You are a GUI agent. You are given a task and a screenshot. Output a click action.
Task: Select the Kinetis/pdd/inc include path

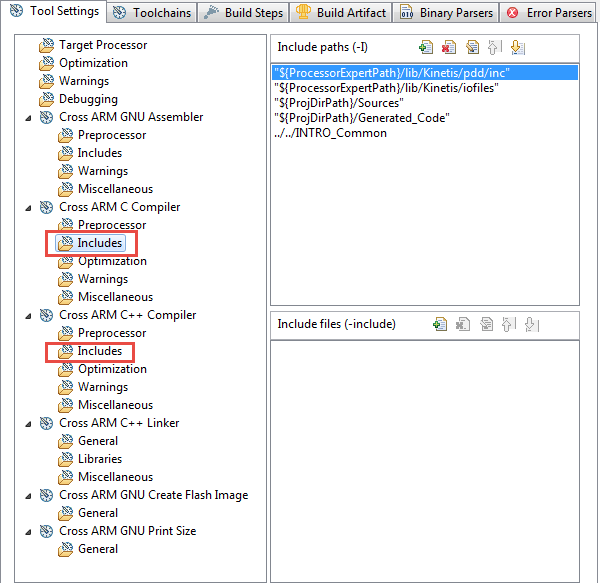[425, 73]
